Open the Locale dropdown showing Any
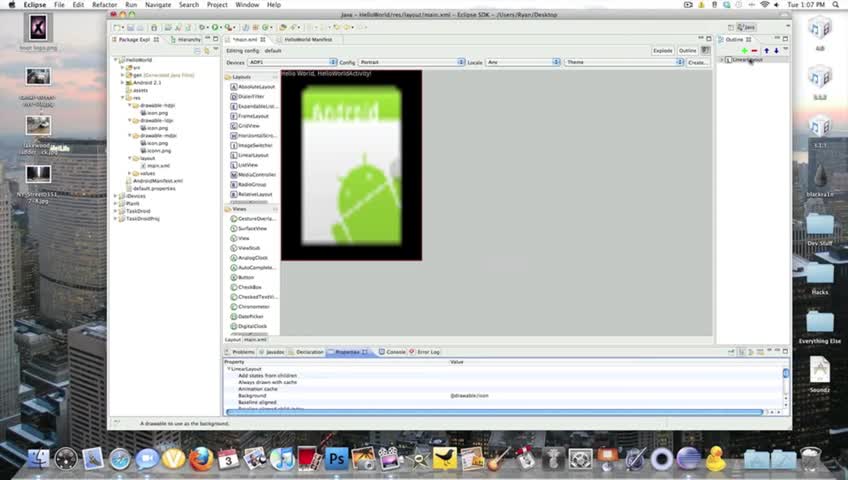Screen dimensions: 848x480 click(523, 62)
